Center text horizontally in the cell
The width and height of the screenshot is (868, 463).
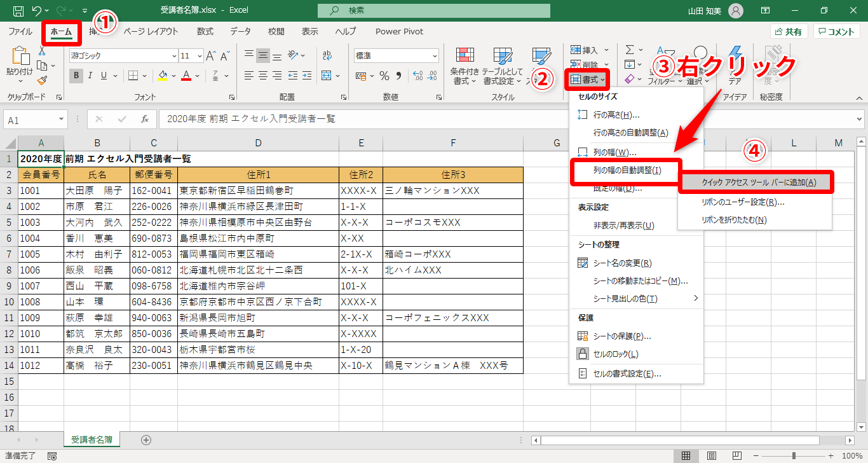(x=263, y=76)
